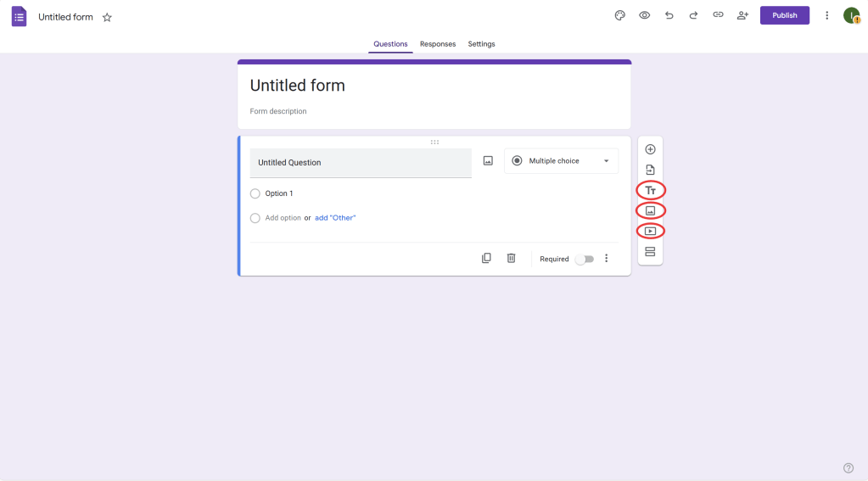This screenshot has width=868, height=481.
Task: Add a new section to form
Action: [650, 251]
